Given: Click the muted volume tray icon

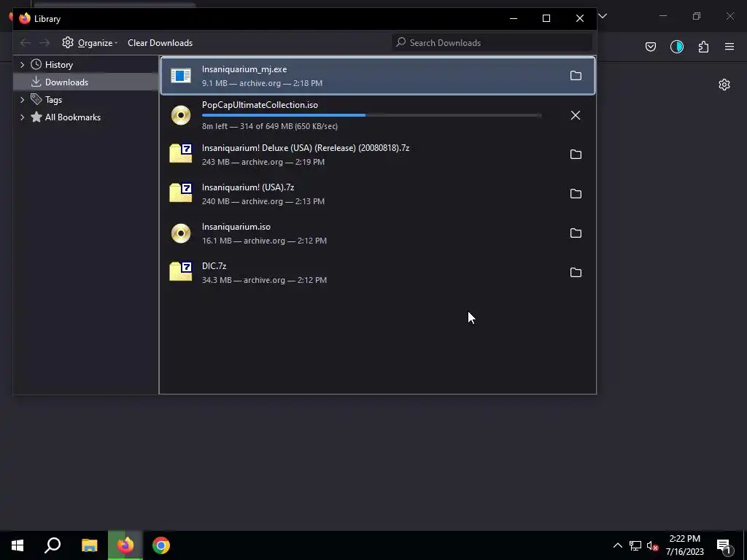Looking at the screenshot, I should [x=652, y=545].
